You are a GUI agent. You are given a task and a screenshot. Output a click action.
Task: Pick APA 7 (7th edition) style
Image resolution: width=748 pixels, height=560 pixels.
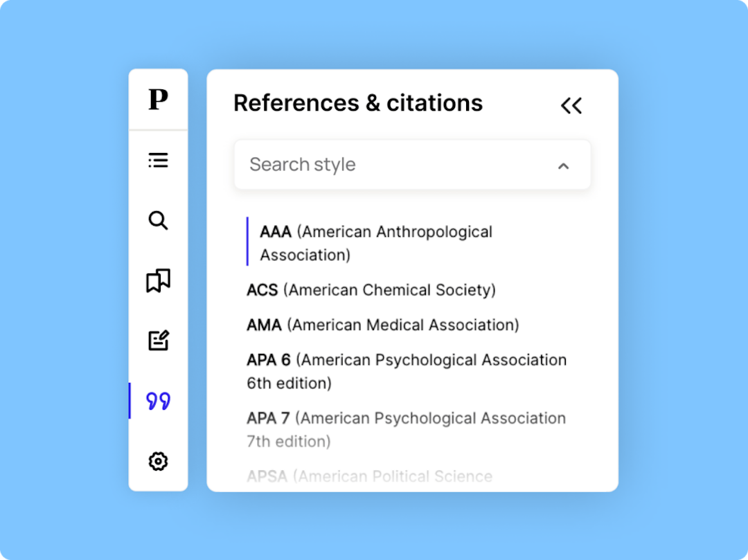coord(406,429)
